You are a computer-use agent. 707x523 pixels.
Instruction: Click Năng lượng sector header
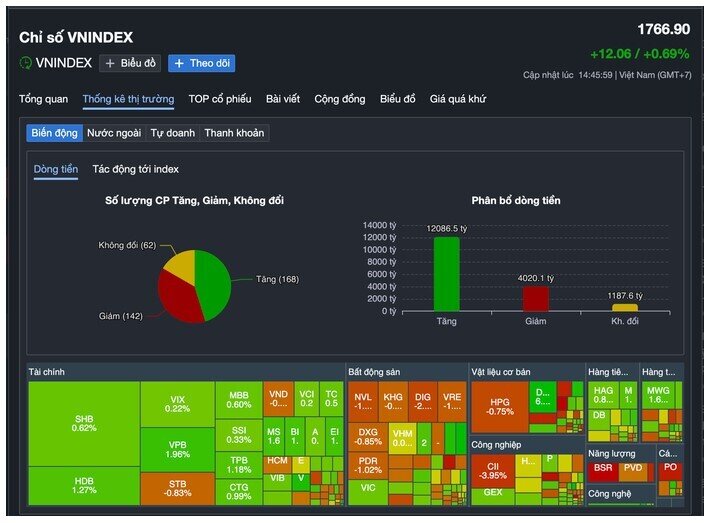point(611,454)
